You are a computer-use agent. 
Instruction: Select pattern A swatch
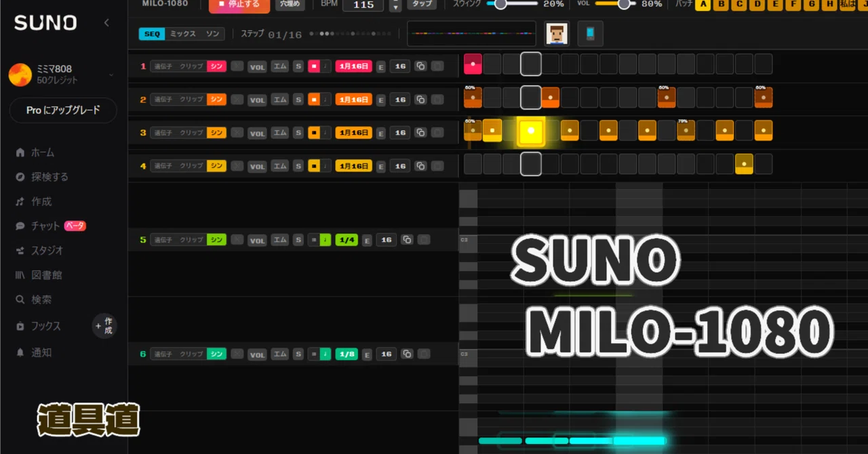click(x=703, y=4)
